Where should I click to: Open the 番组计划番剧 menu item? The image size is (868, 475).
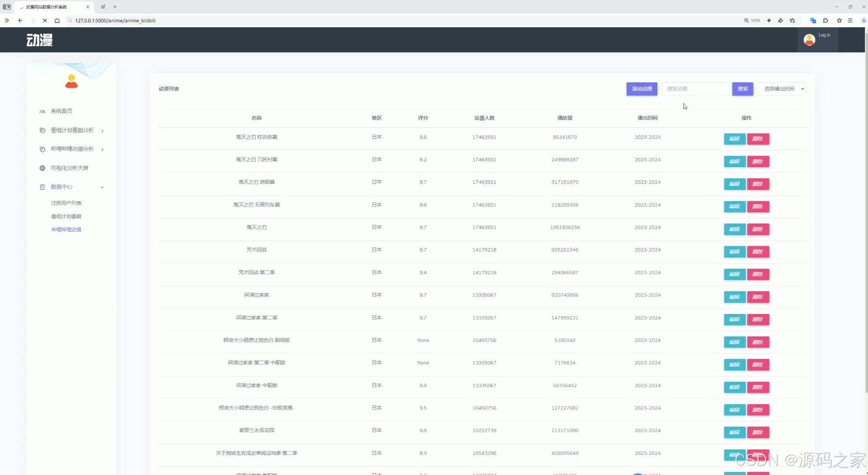(x=66, y=216)
